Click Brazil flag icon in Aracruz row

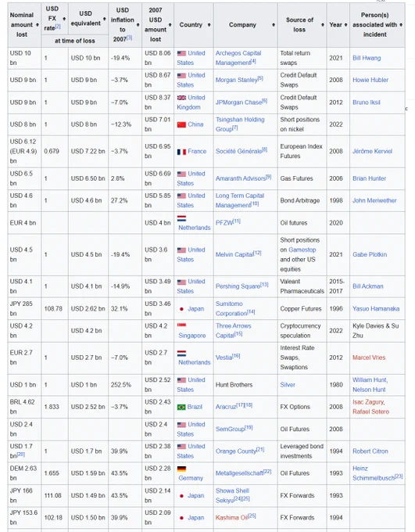click(x=181, y=407)
